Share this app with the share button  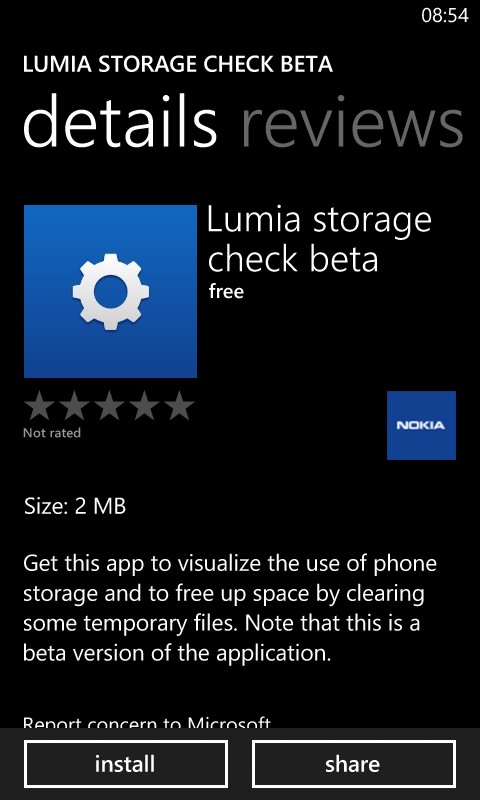pyautogui.click(x=353, y=764)
